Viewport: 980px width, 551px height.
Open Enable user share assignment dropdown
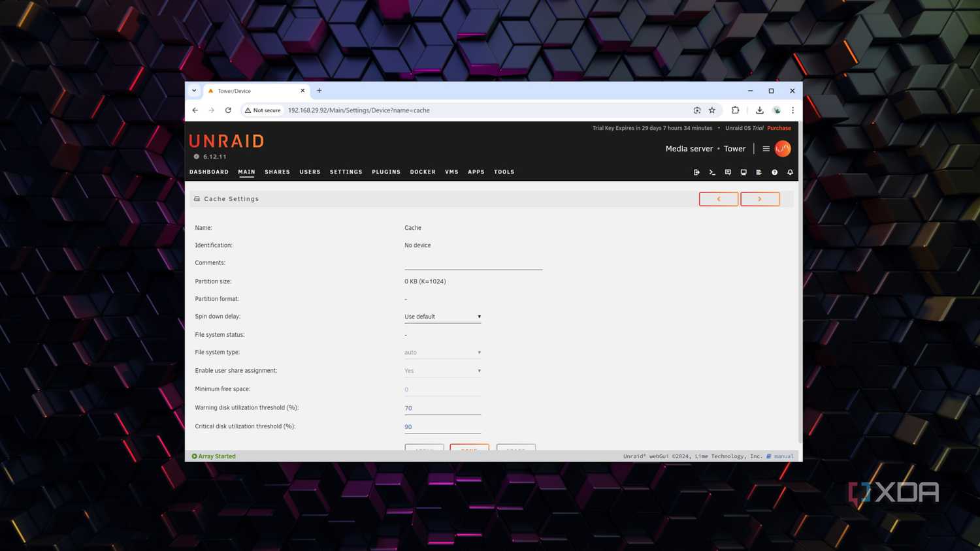442,371
